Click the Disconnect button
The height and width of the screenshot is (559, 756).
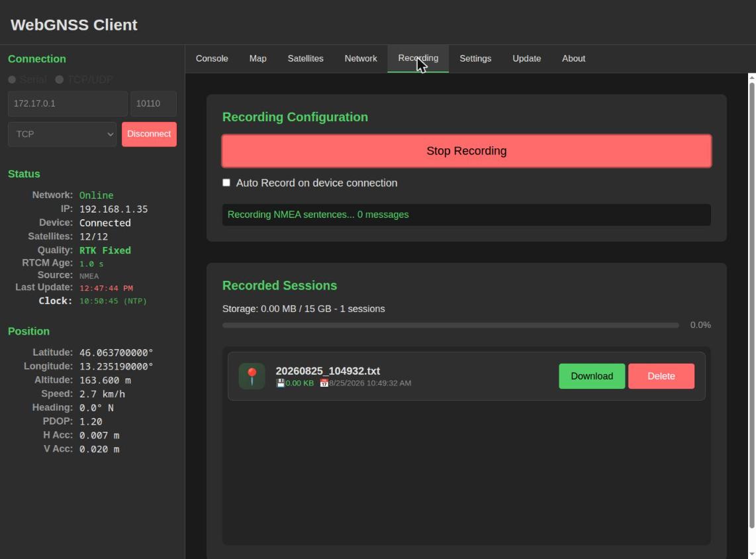pyautogui.click(x=149, y=134)
